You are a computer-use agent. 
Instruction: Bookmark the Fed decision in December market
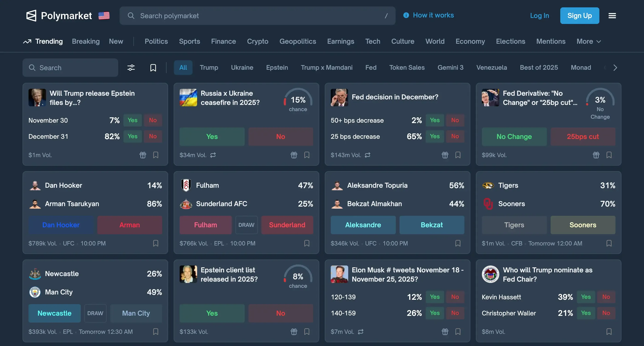[x=458, y=155]
